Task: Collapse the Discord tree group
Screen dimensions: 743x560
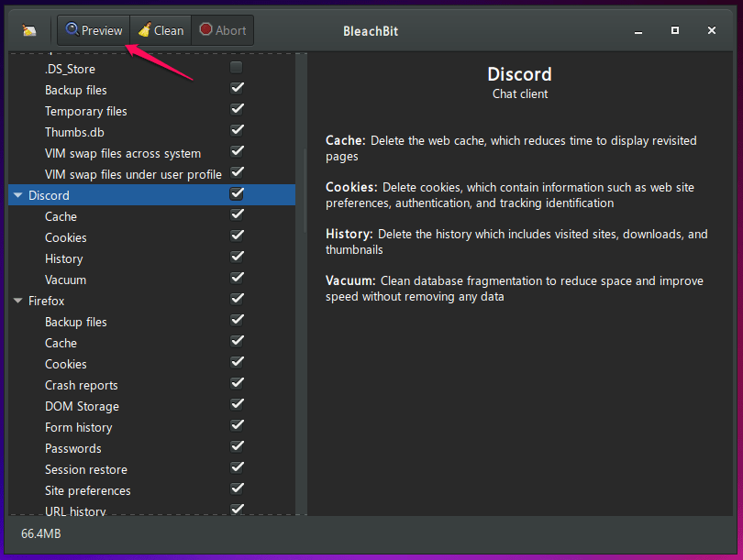Action: coord(18,195)
